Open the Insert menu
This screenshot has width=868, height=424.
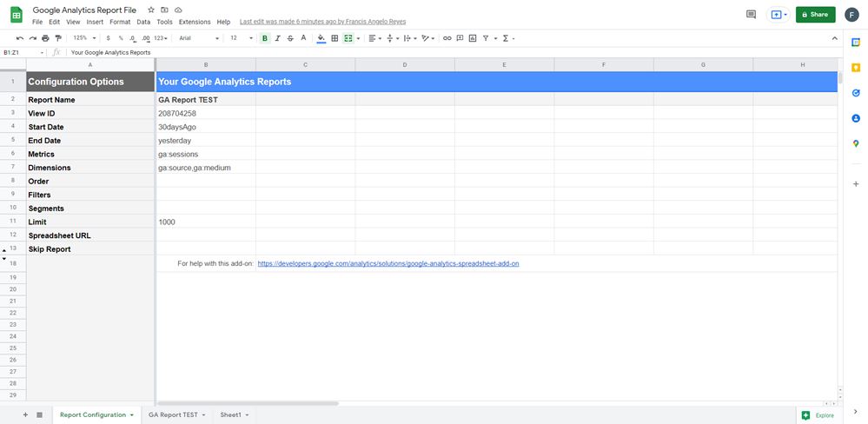[x=95, y=22]
